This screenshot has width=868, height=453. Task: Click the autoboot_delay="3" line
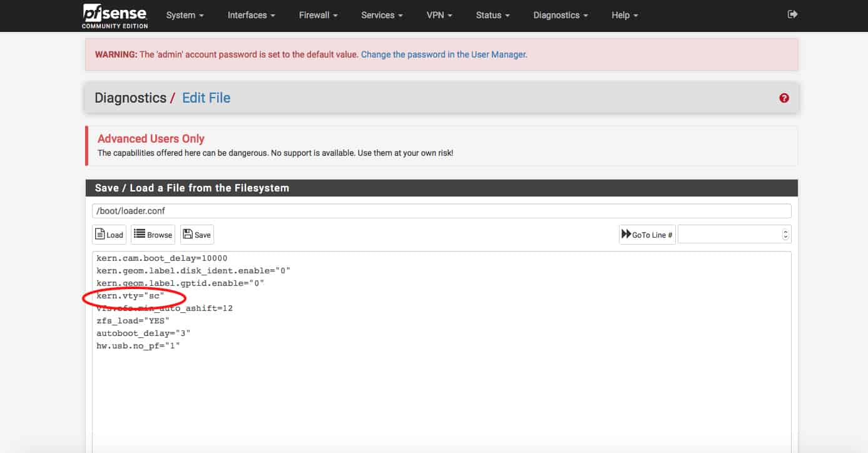pos(143,333)
